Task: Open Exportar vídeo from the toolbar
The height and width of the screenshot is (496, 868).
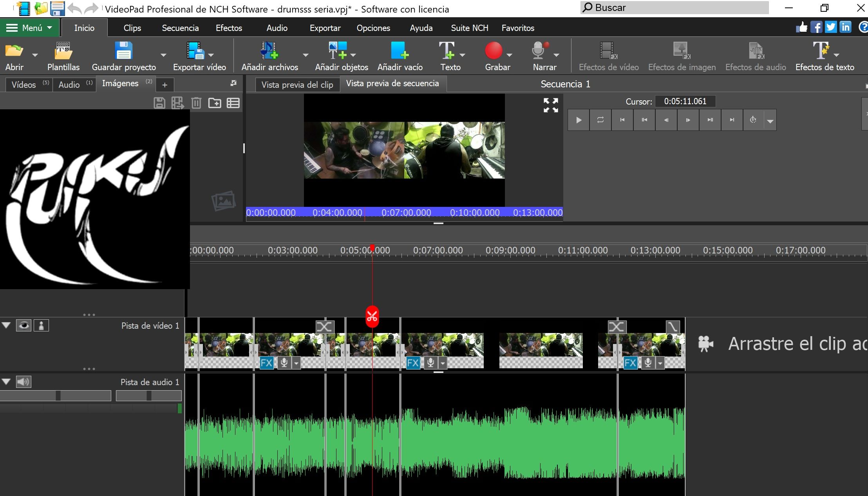Action: pos(196,51)
